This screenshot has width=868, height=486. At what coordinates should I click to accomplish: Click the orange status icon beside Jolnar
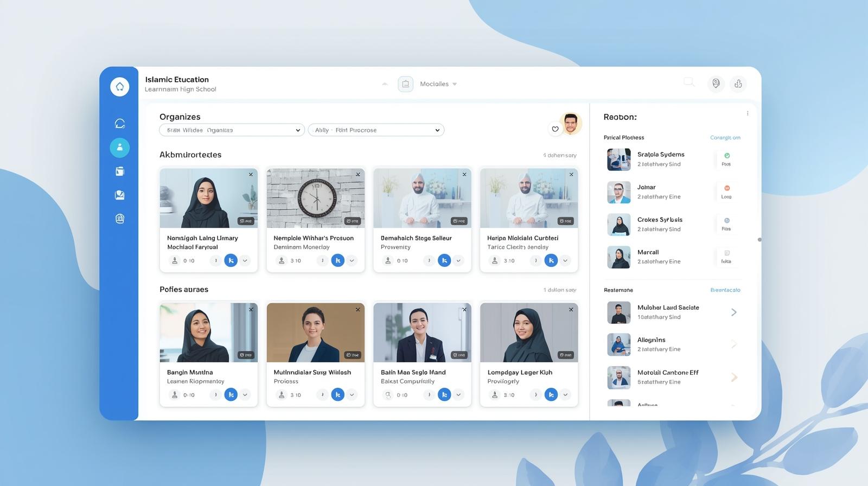tap(727, 188)
